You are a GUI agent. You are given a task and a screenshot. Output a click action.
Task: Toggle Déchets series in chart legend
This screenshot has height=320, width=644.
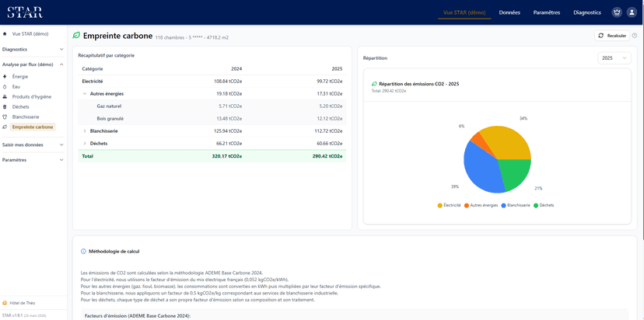coord(544,205)
